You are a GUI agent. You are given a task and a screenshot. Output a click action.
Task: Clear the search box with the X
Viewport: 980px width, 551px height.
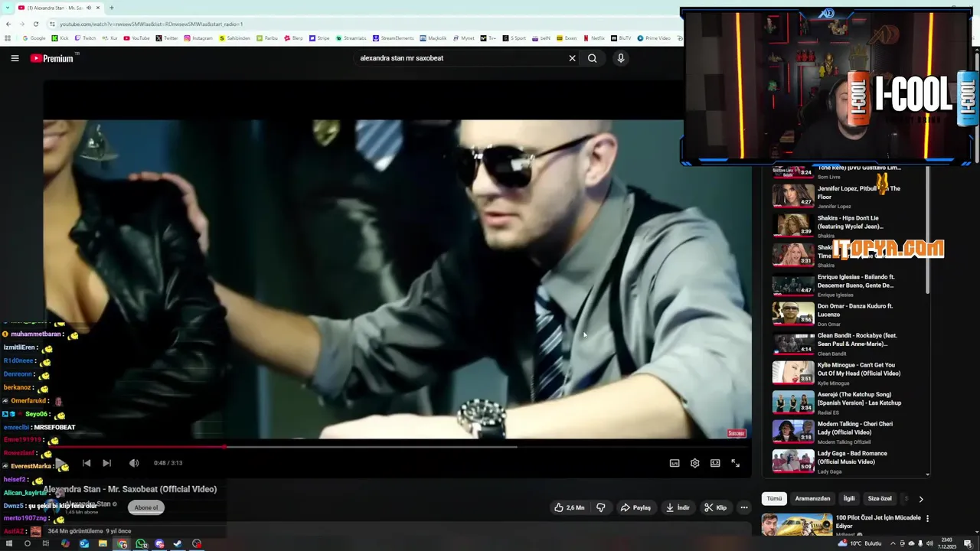click(572, 58)
